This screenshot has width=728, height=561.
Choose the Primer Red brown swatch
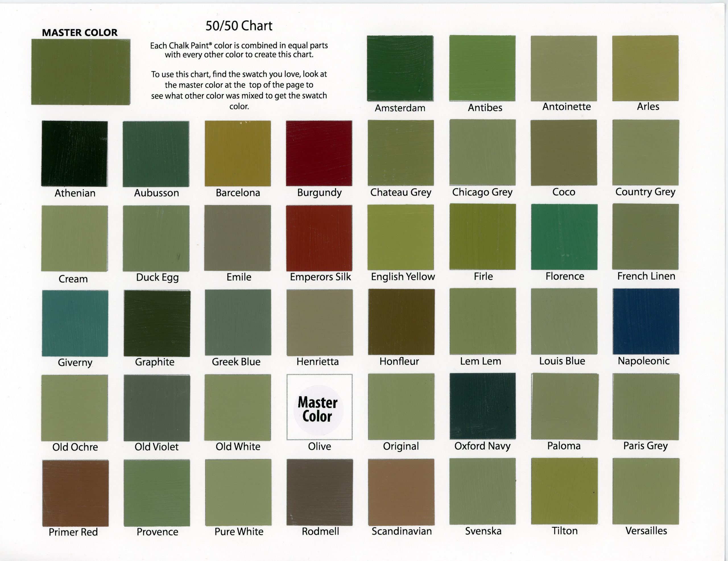(75, 493)
